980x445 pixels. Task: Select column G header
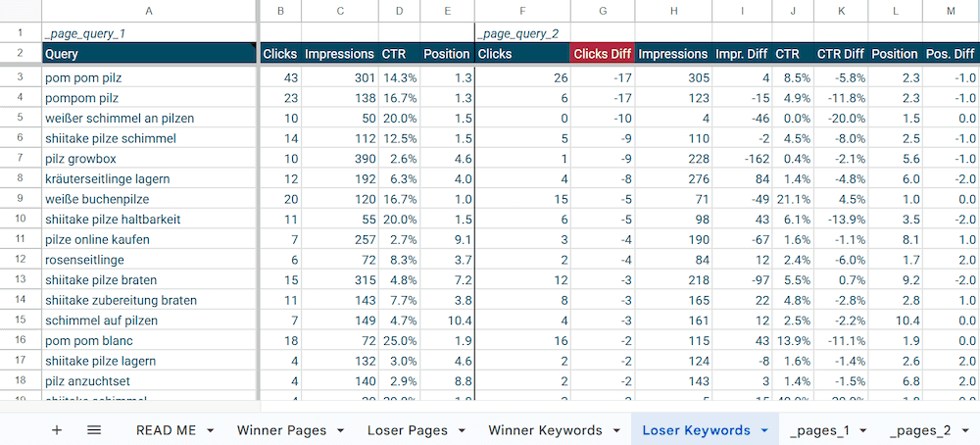(x=603, y=11)
